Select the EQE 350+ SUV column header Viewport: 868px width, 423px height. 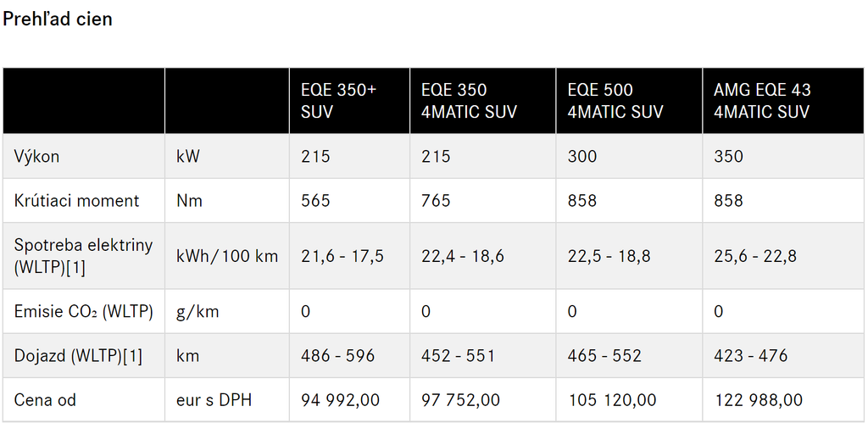(338, 101)
